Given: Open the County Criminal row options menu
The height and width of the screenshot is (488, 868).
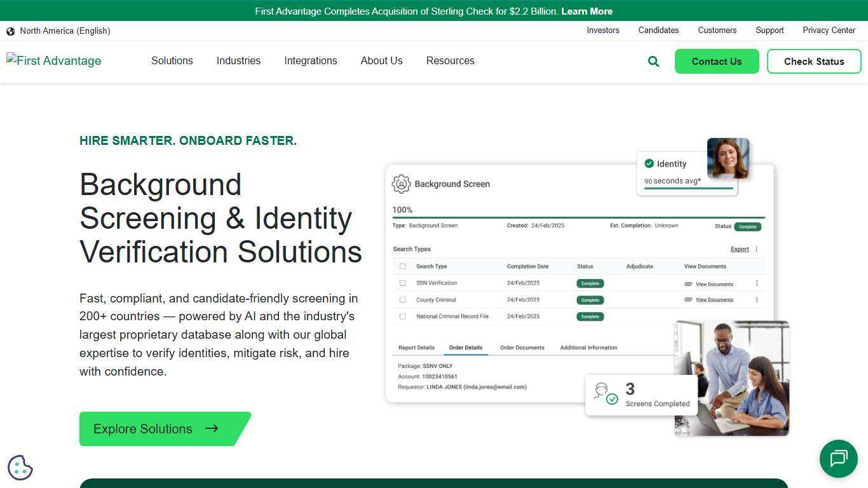Looking at the screenshot, I should click(x=757, y=299).
